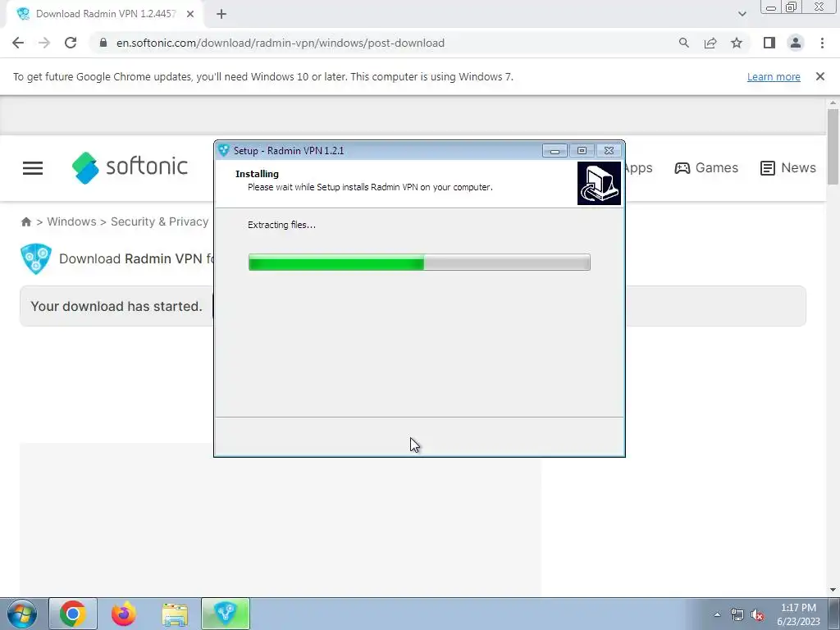Open Chrome side panel icon

point(769,43)
